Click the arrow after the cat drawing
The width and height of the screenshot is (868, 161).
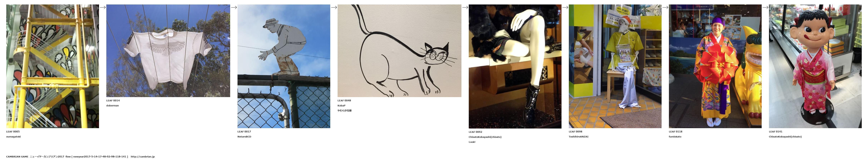[465, 7]
